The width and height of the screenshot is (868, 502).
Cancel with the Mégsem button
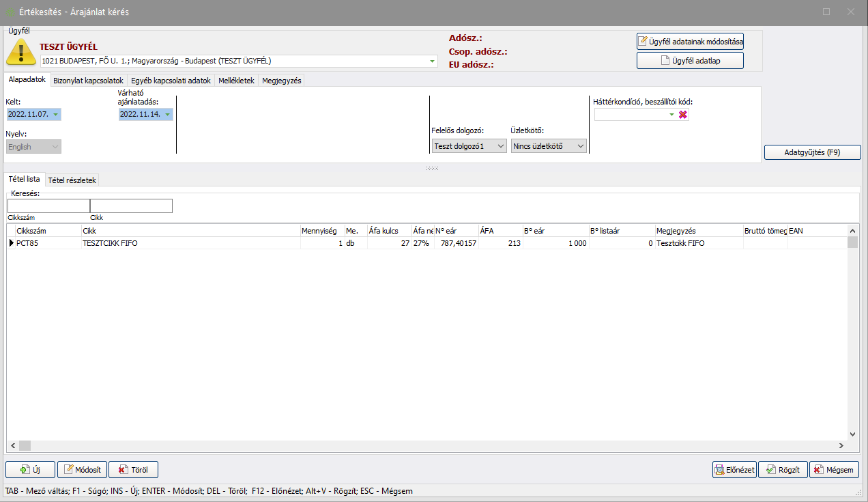835,469
